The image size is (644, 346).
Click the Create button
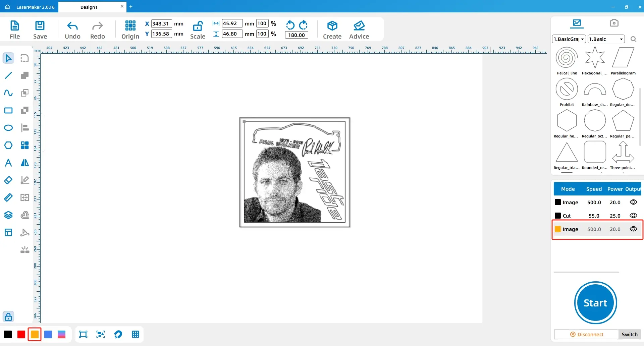(332, 30)
